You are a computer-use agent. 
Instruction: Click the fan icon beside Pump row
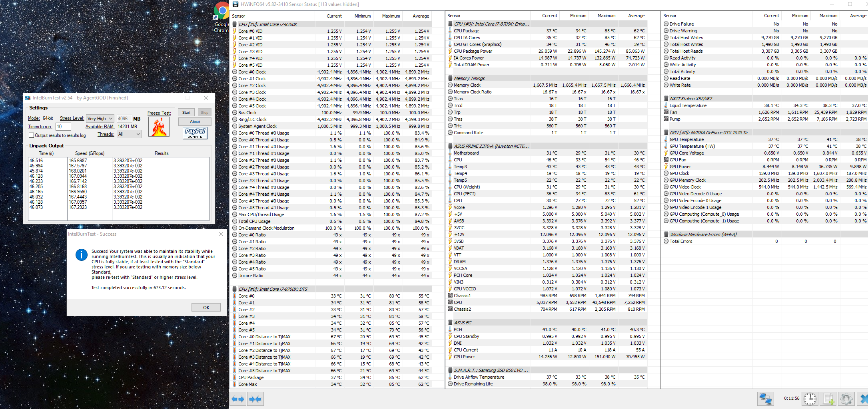click(x=666, y=119)
